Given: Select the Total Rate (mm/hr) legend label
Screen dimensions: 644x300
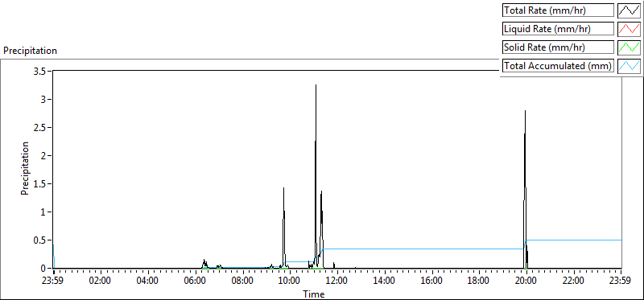Looking at the screenshot, I should (558, 10).
